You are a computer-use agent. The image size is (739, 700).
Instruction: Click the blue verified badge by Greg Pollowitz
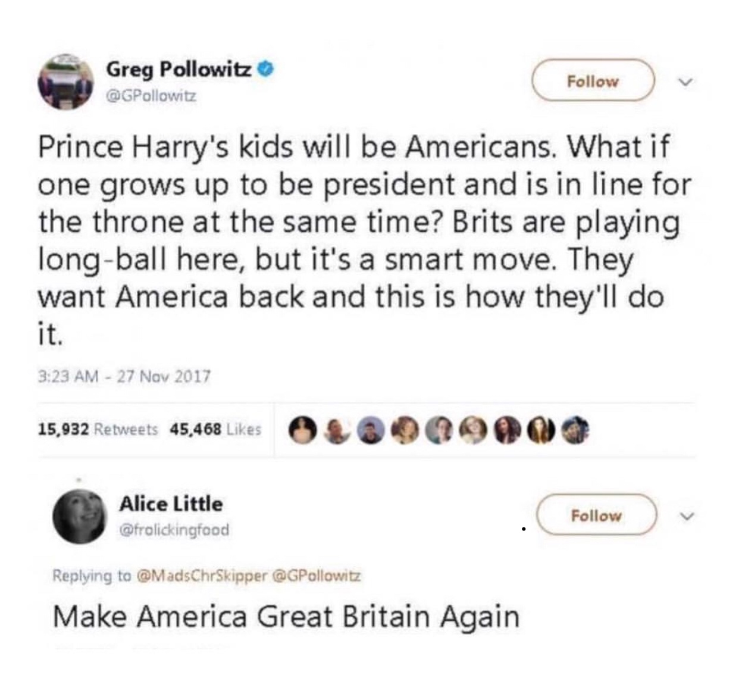(267, 69)
